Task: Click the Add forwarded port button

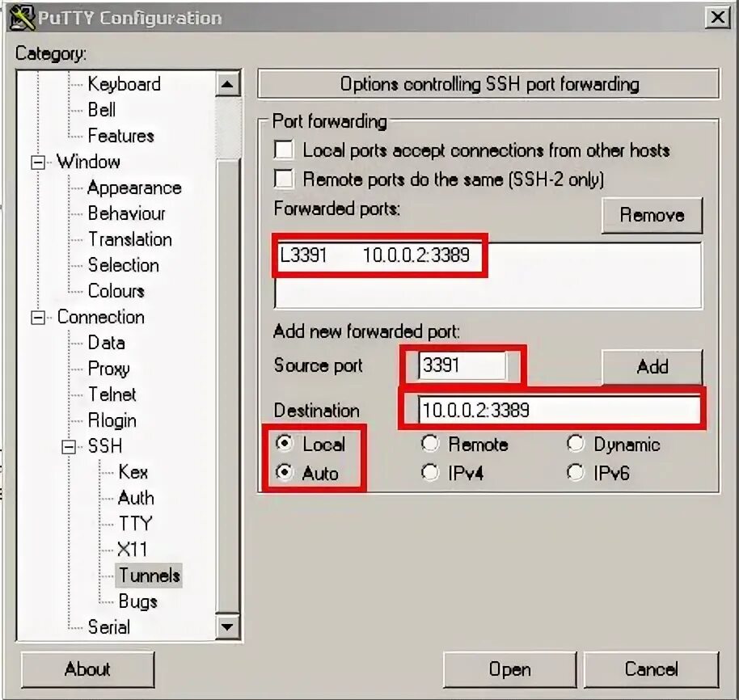Action: click(652, 366)
